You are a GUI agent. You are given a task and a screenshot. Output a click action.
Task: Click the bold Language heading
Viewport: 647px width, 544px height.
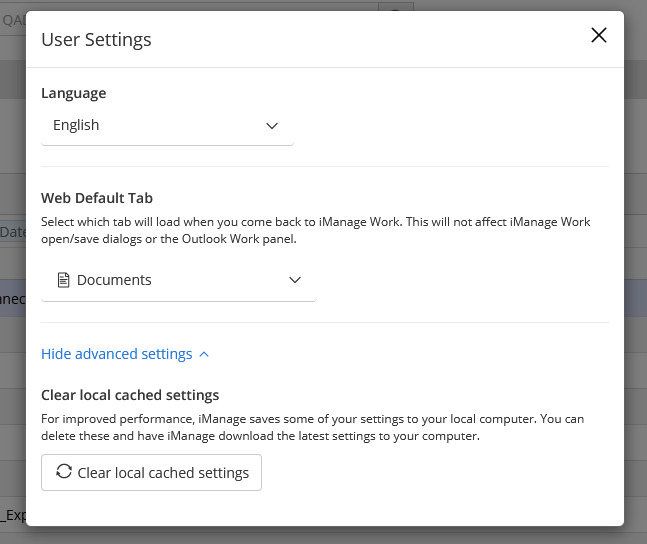73,93
